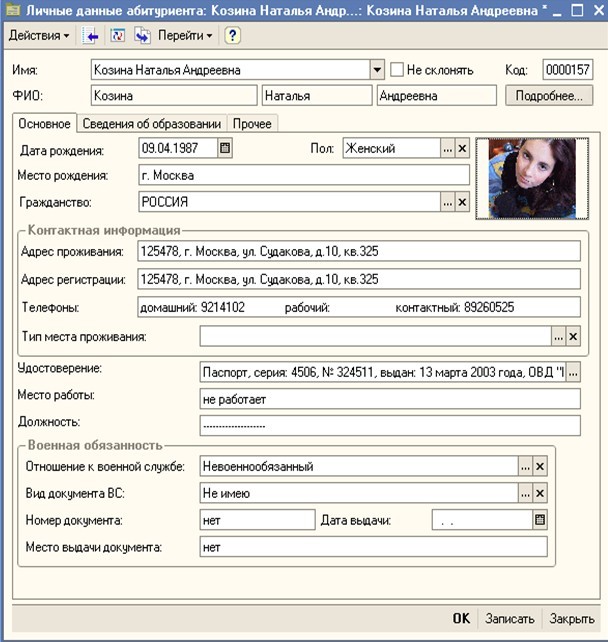Image resolution: width=608 pixels, height=642 pixels.
Task: Open the calendar picker for Дата рождения
Action: point(225,148)
